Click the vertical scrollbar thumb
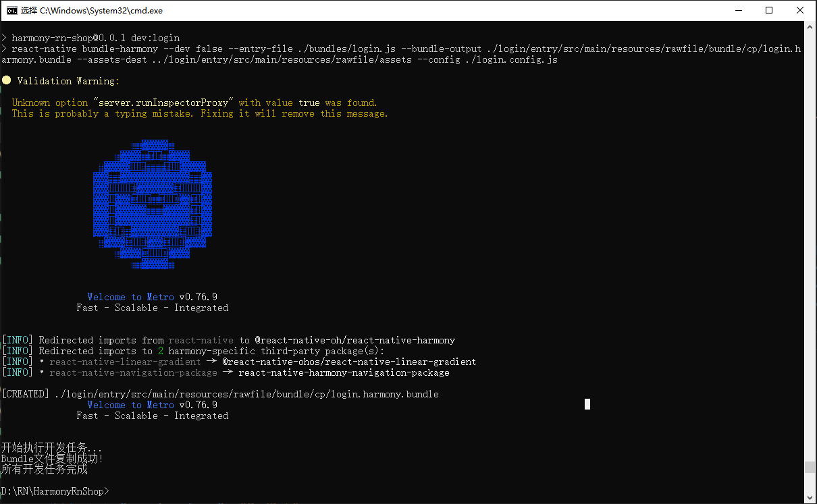The image size is (817, 504). point(810,467)
